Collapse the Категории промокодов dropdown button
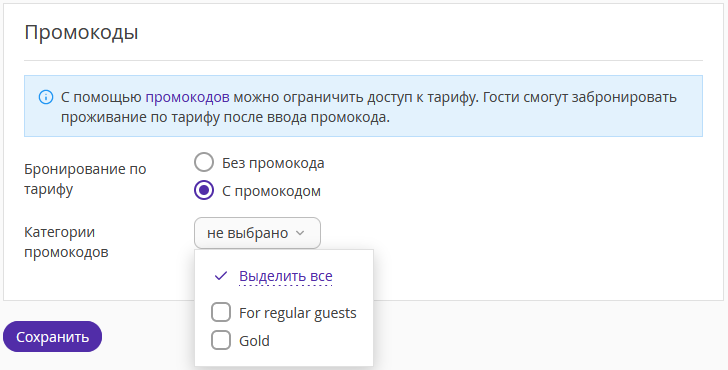728x370 pixels. coord(257,233)
